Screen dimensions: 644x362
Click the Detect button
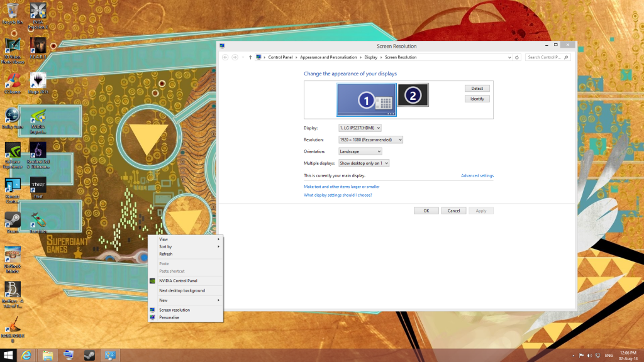pyautogui.click(x=477, y=88)
